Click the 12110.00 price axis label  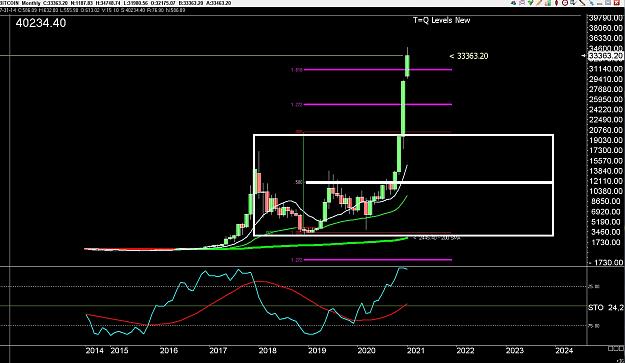(x=605, y=181)
